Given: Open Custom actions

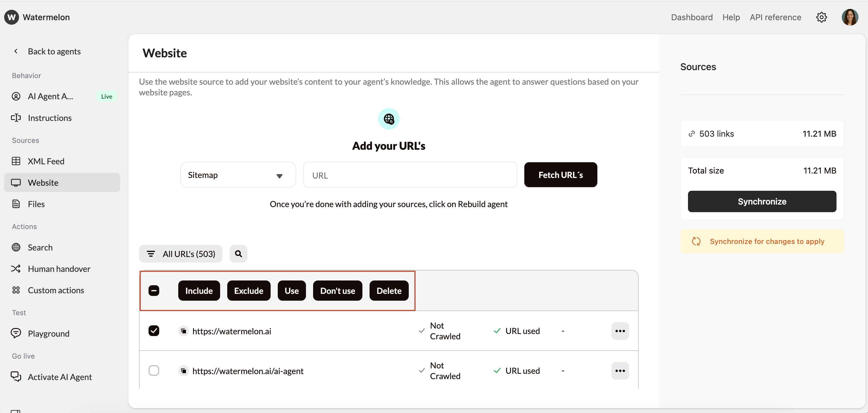Looking at the screenshot, I should coord(56,290).
